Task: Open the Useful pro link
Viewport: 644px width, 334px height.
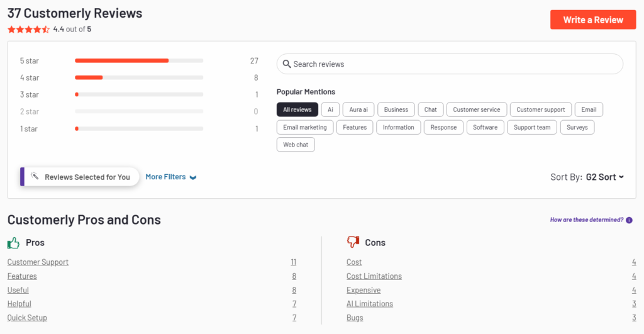Action: 18,290
